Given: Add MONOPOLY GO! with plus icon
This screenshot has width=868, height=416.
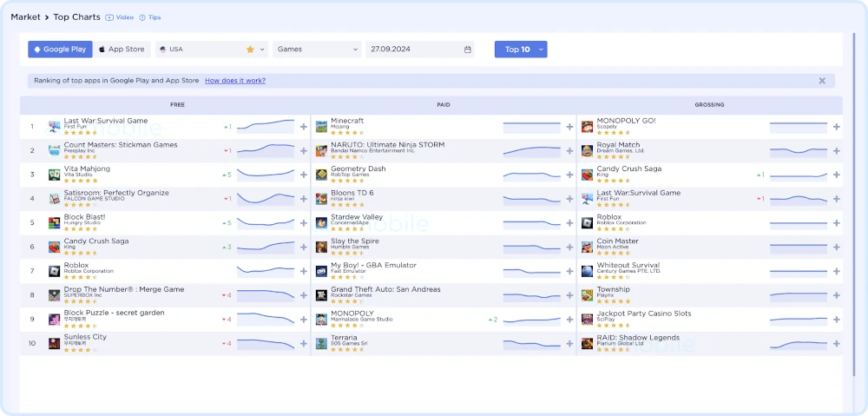Looking at the screenshot, I should coord(837,127).
